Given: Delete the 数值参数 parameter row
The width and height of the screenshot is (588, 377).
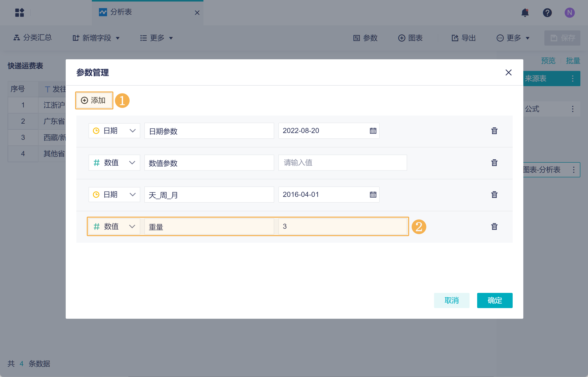Looking at the screenshot, I should (494, 163).
